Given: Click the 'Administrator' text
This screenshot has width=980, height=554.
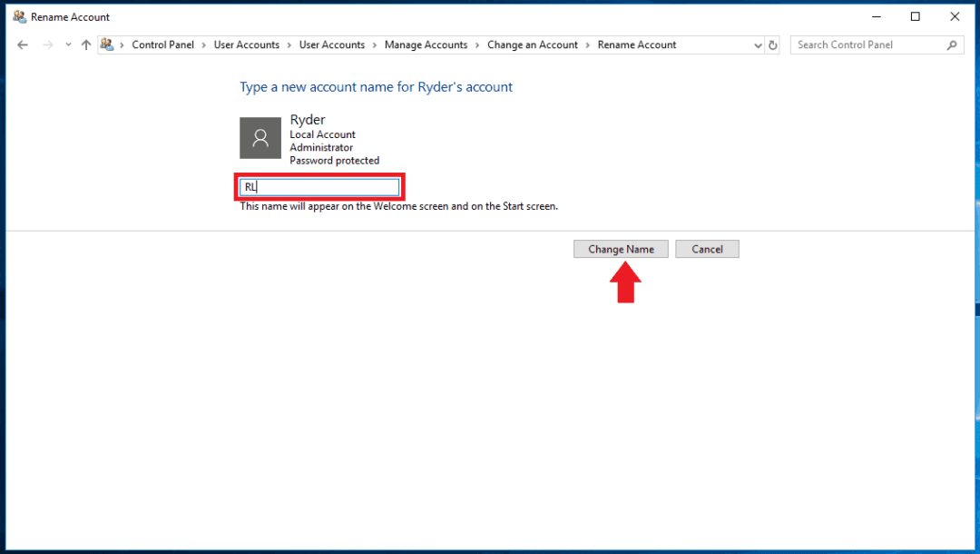Looking at the screenshot, I should click(x=321, y=147).
